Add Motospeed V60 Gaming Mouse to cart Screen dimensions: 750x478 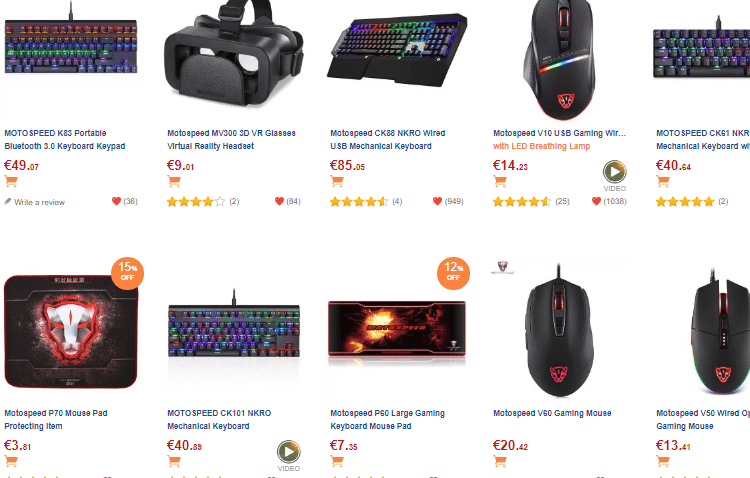coord(500,461)
